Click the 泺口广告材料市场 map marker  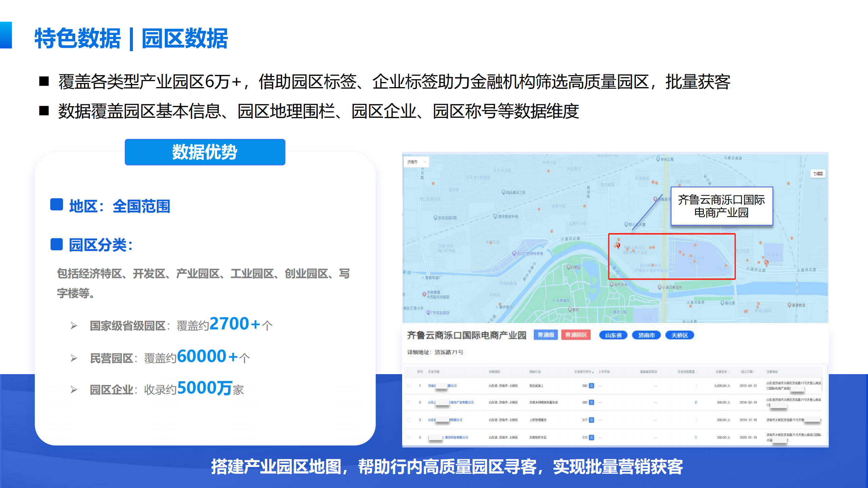pyautogui.click(x=514, y=253)
